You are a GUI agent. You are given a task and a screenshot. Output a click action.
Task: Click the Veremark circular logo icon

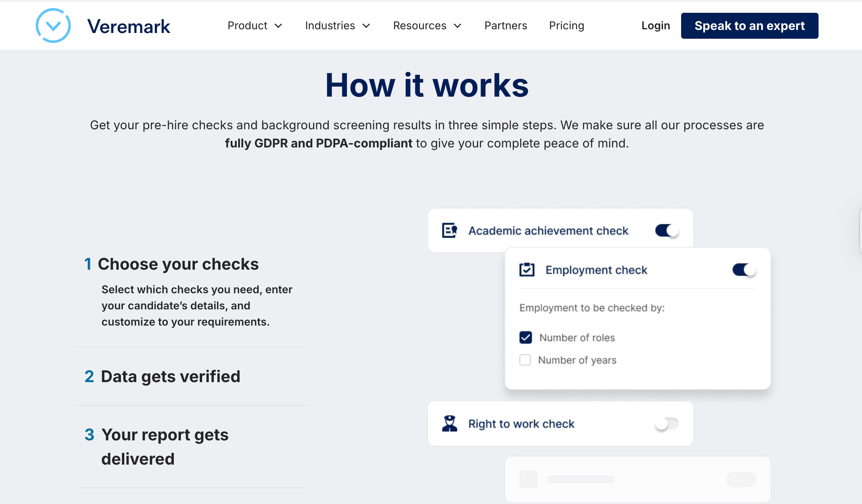[x=53, y=26]
